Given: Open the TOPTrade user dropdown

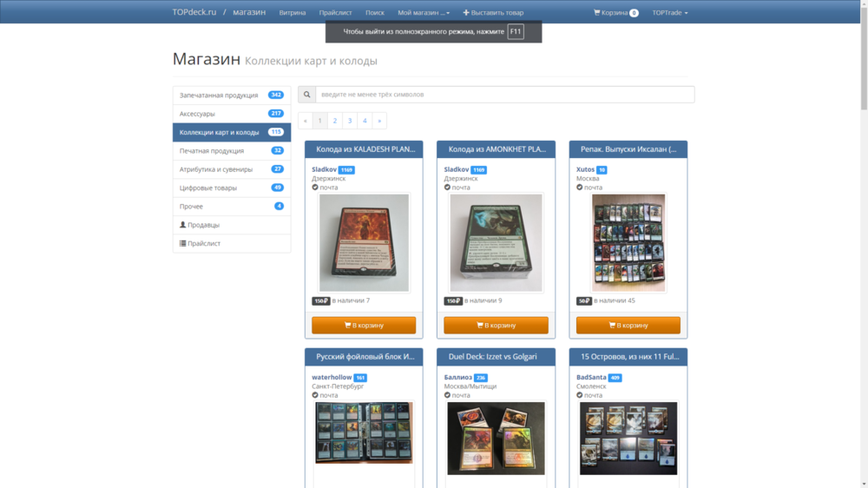Looking at the screenshot, I should (x=669, y=13).
